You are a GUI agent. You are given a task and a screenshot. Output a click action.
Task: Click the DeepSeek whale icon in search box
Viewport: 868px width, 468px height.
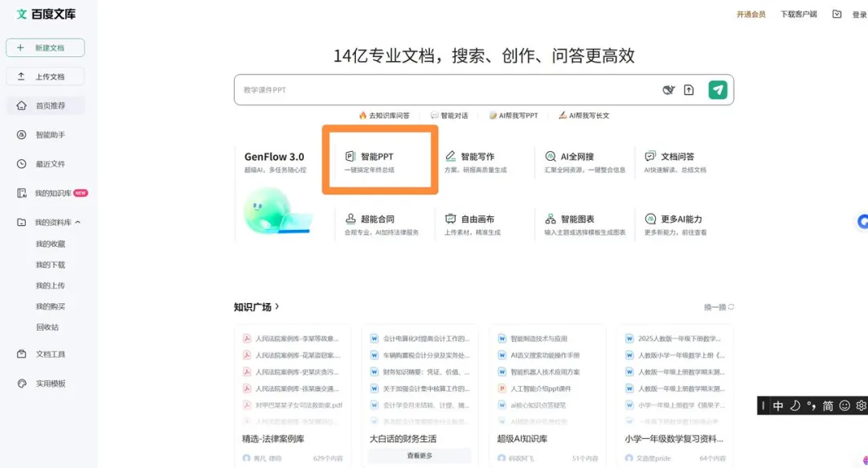[x=669, y=90]
